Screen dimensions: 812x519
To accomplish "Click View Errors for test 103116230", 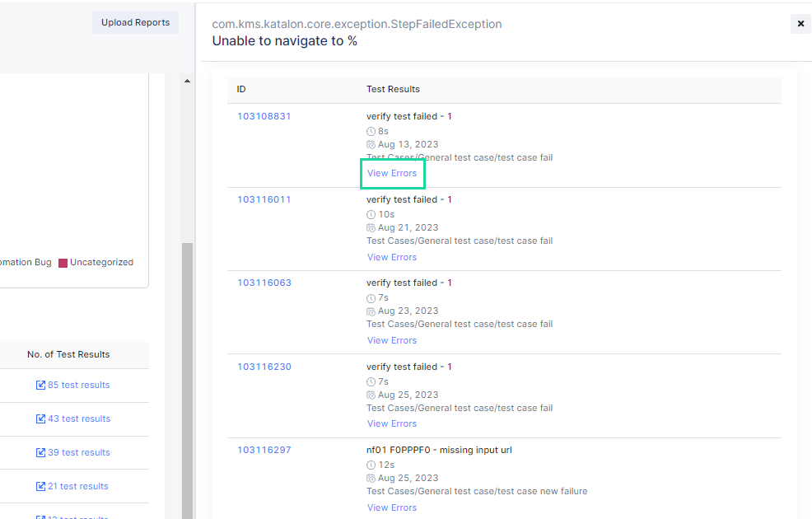I will coord(391,423).
